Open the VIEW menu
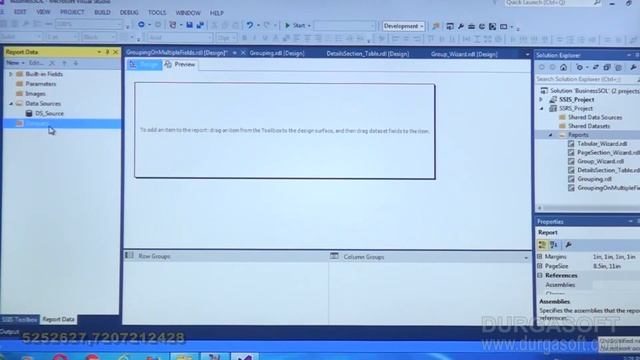 (x=43, y=12)
